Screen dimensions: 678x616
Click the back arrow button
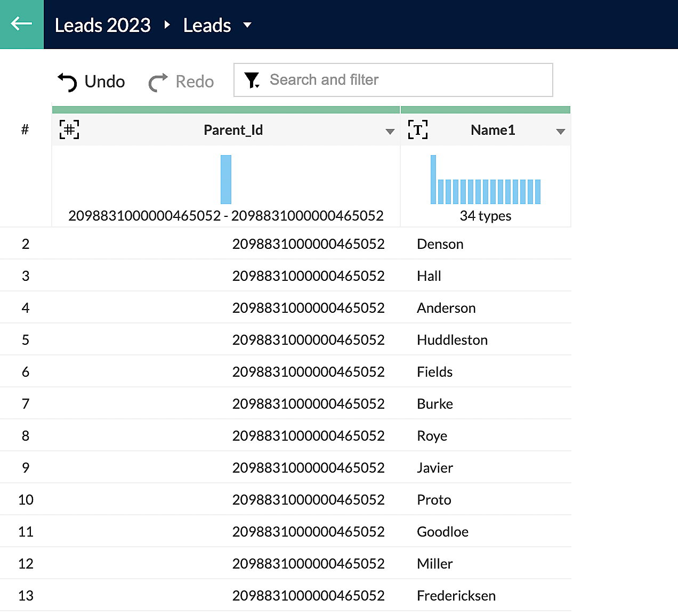[x=21, y=24]
